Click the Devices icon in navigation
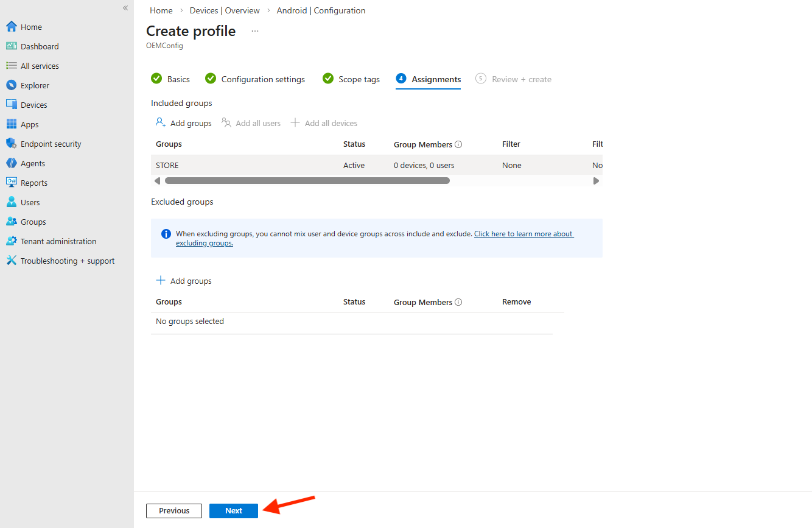 click(x=11, y=105)
